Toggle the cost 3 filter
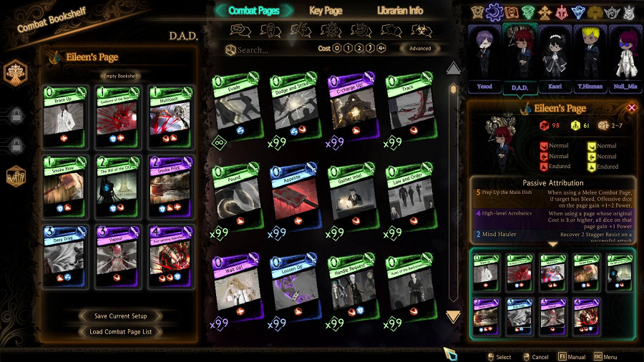644x362 pixels. pos(370,49)
